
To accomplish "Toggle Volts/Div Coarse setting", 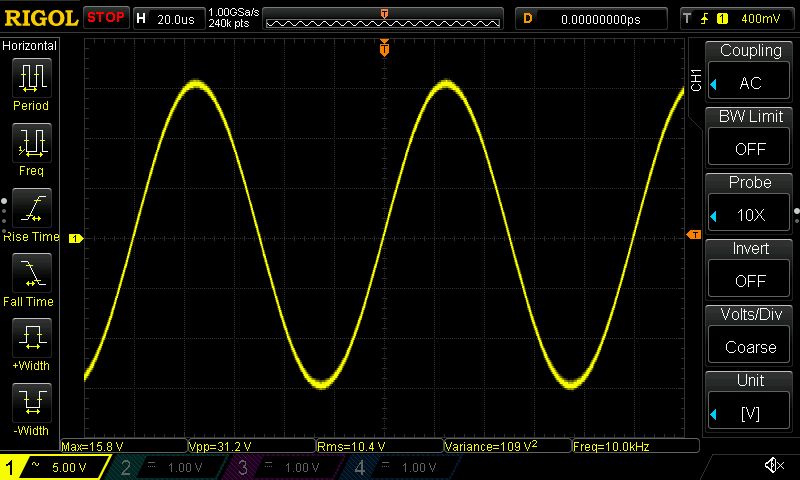I will (750, 335).
